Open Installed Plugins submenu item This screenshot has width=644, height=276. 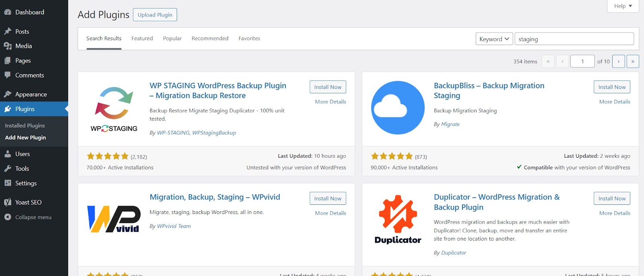[25, 126]
